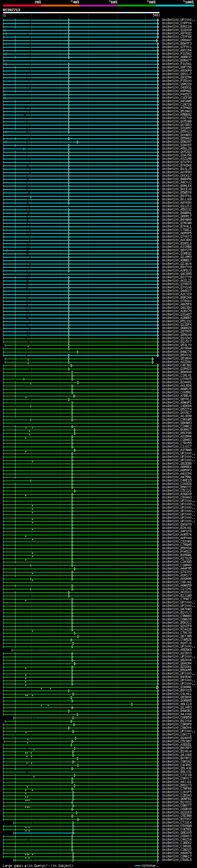
Task: Select alignment bar for UniRef100_Q9SXJ7
Action: tap(81, 74)
